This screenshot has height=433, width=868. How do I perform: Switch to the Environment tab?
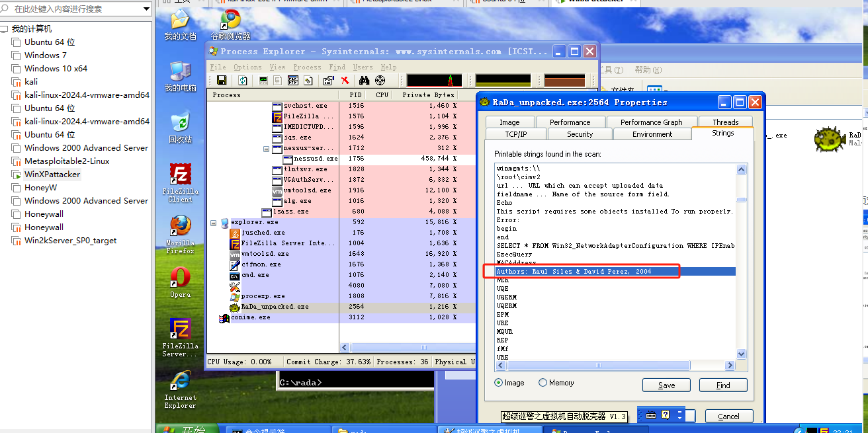[x=652, y=134]
